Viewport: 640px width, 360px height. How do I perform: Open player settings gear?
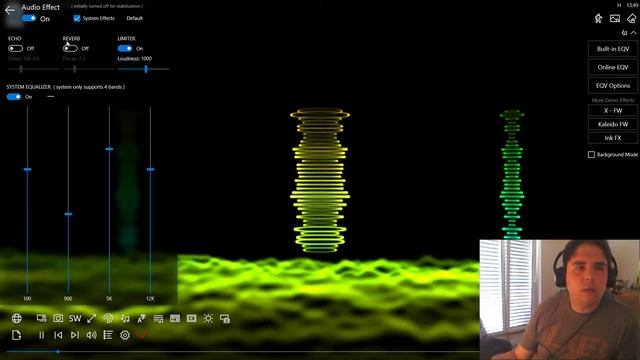pyautogui.click(x=125, y=335)
